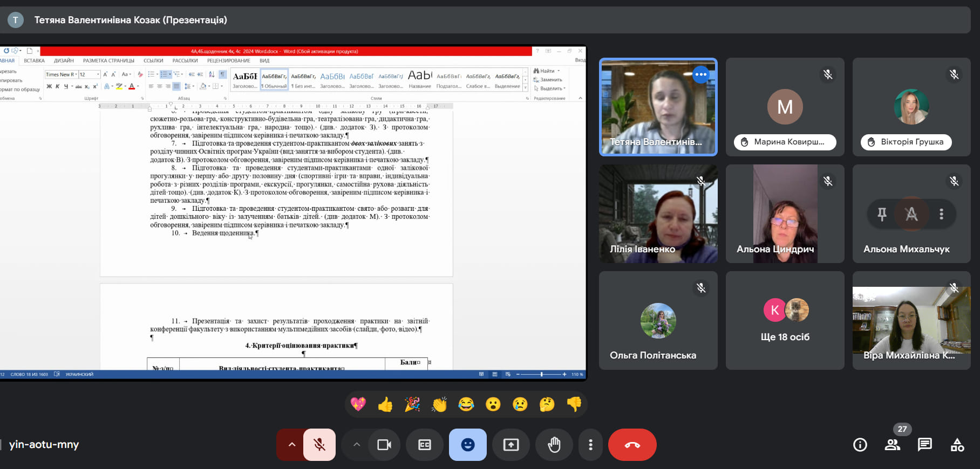Open the numbered list dropdown arrow
980x469 pixels.
pyautogui.click(x=170, y=74)
